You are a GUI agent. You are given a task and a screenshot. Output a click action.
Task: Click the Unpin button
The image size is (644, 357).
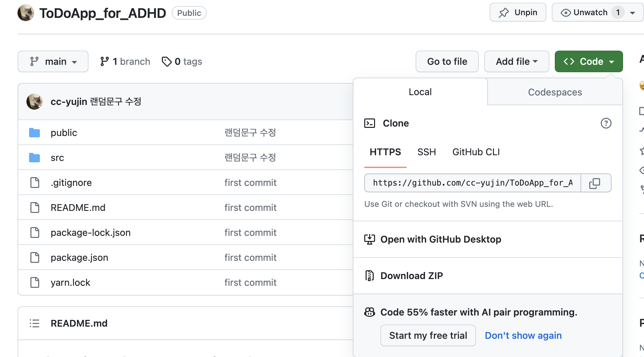point(518,12)
